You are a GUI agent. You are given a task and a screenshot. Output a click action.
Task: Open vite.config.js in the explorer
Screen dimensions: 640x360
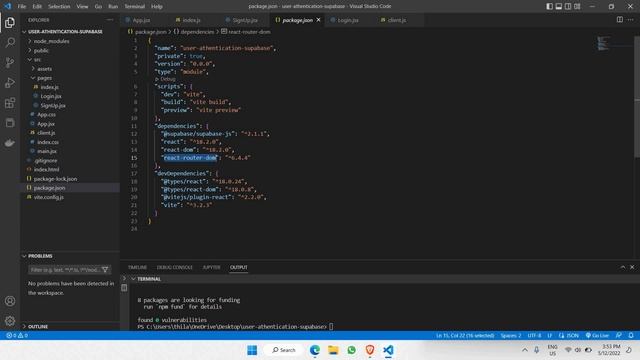(48, 197)
